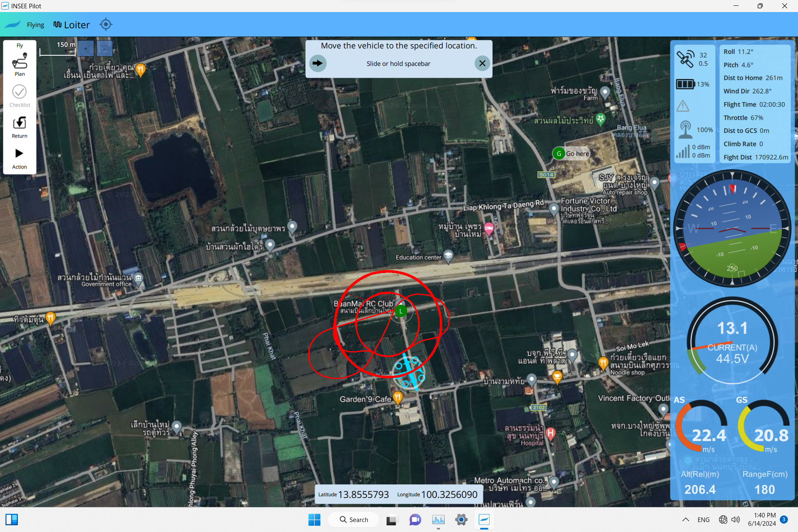Click the Hospital H map pin
The height and width of the screenshot is (532, 798).
tap(551, 433)
